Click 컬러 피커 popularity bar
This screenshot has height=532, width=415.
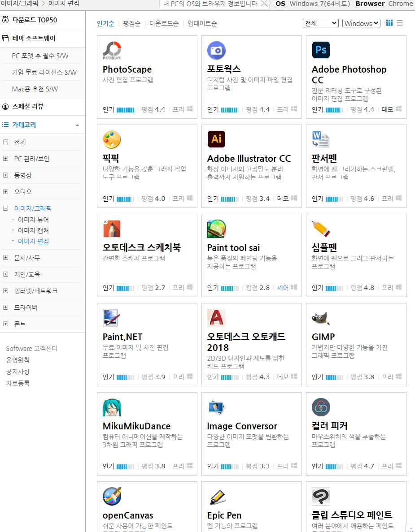tap(335, 467)
